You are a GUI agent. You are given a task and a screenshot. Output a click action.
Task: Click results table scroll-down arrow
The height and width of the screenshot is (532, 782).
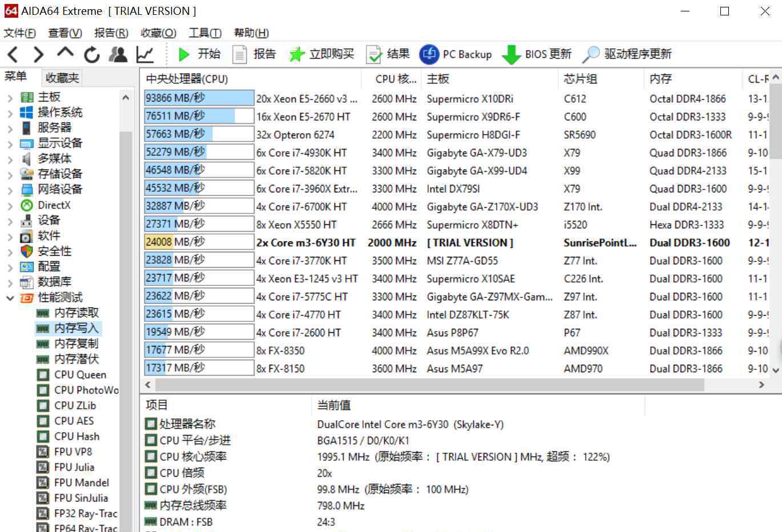tap(776, 370)
